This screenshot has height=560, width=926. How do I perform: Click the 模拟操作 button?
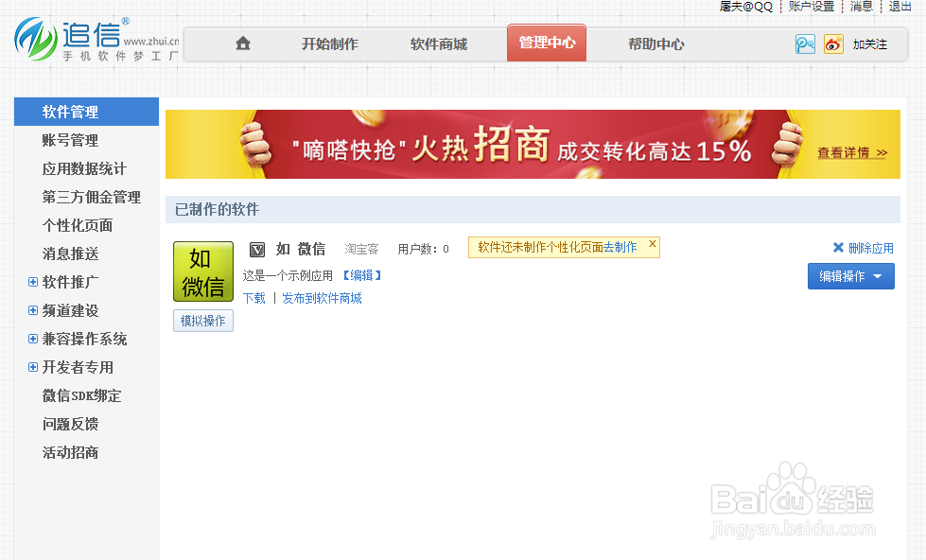coord(202,321)
